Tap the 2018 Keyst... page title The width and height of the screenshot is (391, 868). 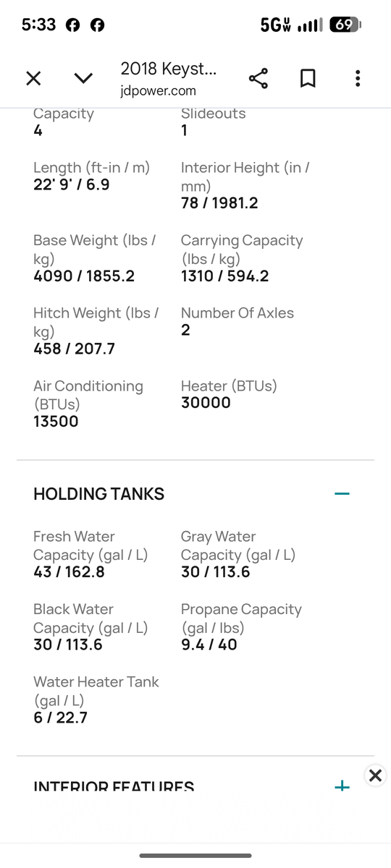(169, 69)
